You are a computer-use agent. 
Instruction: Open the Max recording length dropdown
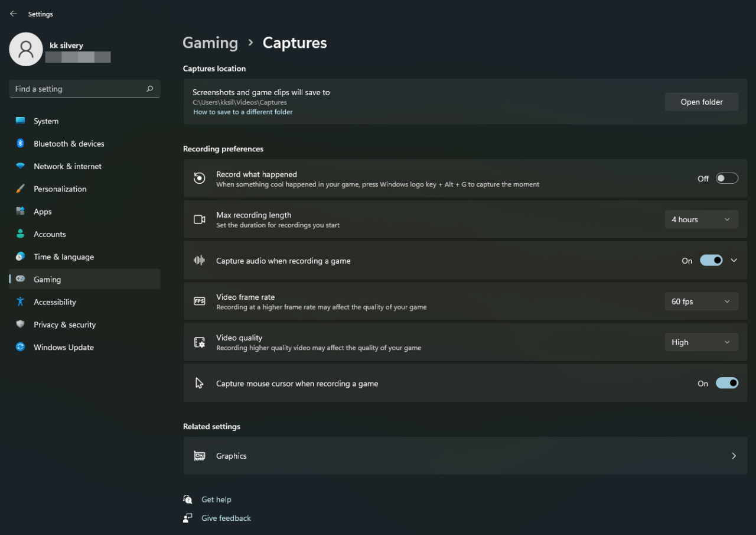701,219
